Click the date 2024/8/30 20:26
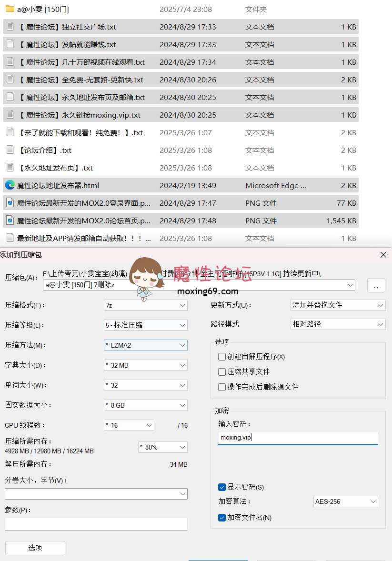The width and height of the screenshot is (392, 561). pyautogui.click(x=188, y=80)
